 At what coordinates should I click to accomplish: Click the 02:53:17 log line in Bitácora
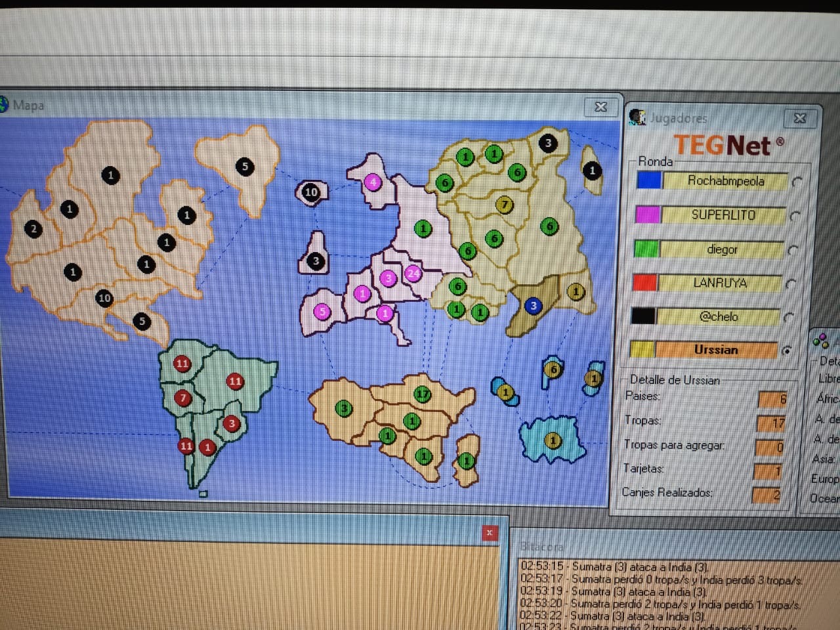coord(661,579)
